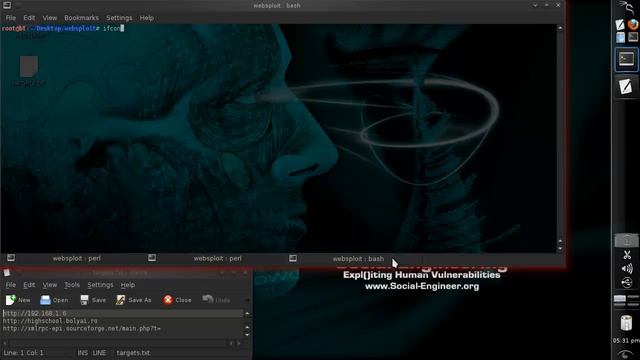The image size is (640, 360).
Task: Click line 'http://192.168.1.6' in KWrite
Action: pyautogui.click(x=34, y=313)
